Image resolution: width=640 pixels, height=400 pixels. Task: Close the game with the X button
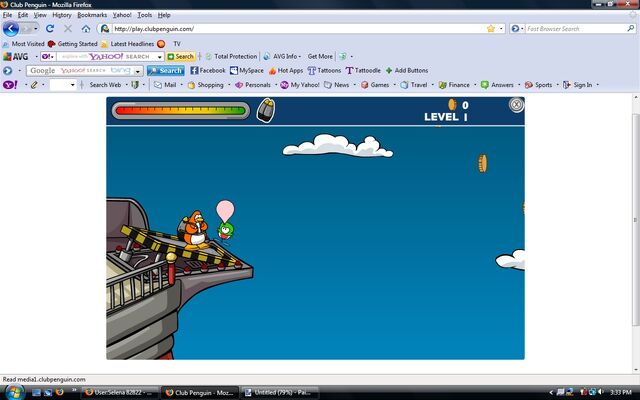point(516,104)
